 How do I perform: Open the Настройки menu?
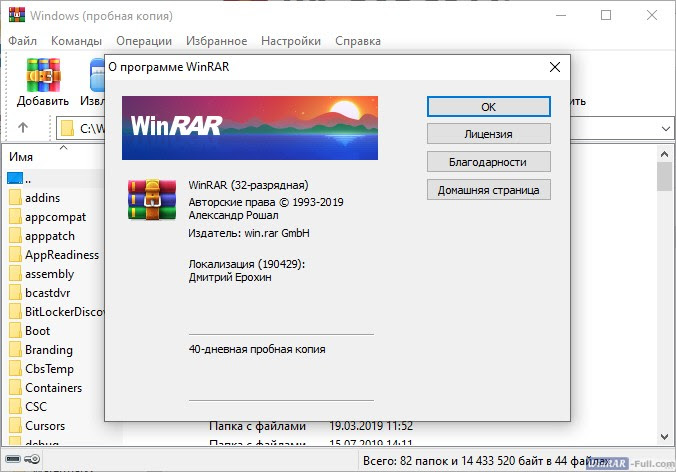291,41
